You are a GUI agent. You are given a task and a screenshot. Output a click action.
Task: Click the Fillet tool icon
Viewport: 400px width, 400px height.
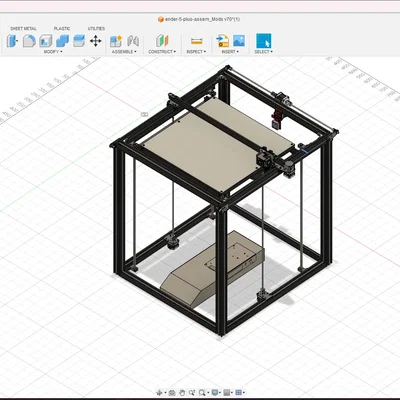click(x=29, y=41)
